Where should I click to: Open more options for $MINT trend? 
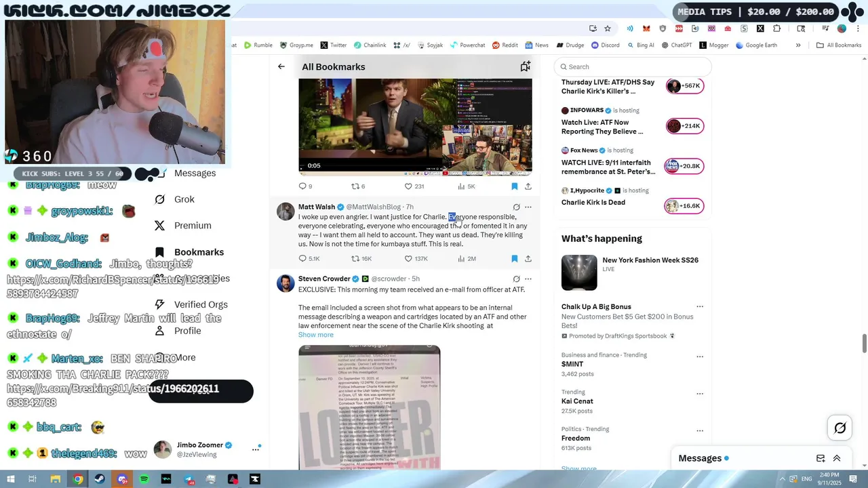click(700, 355)
